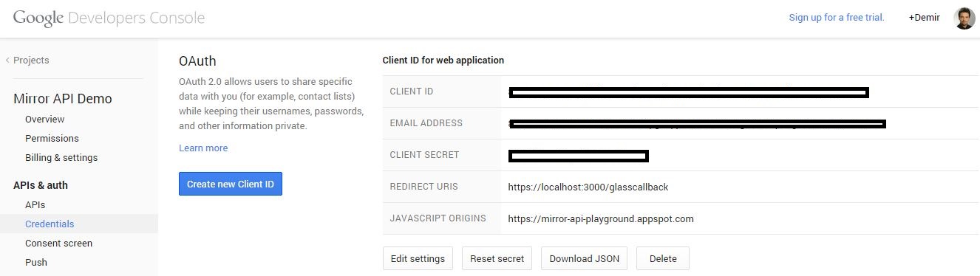Screen dimensions: 980x276
Task: Click the OAuth section heading
Action: (197, 61)
